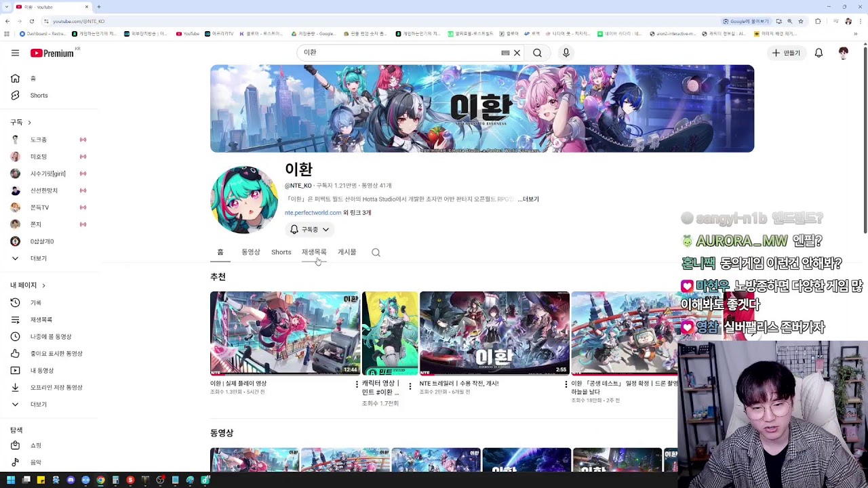Open the 구독중 subscription dropdown

point(309,230)
